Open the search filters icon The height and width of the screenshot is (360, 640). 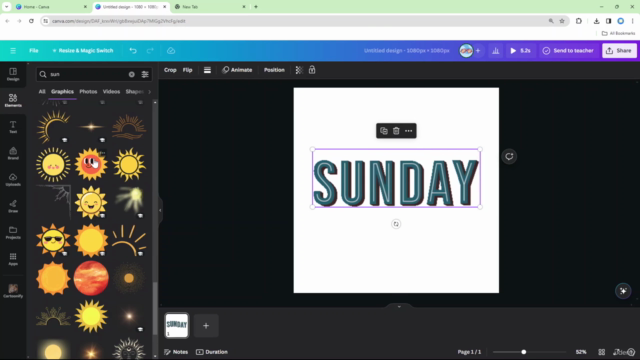(x=145, y=74)
